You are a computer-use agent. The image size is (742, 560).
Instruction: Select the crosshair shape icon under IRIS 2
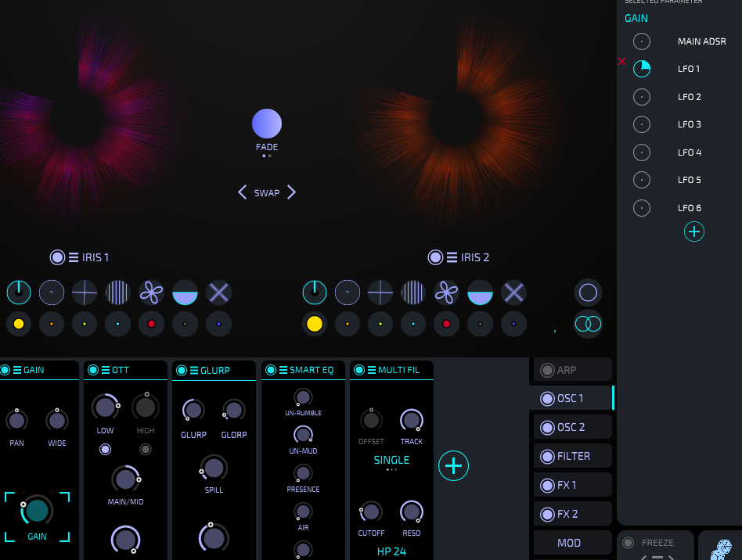click(x=380, y=293)
